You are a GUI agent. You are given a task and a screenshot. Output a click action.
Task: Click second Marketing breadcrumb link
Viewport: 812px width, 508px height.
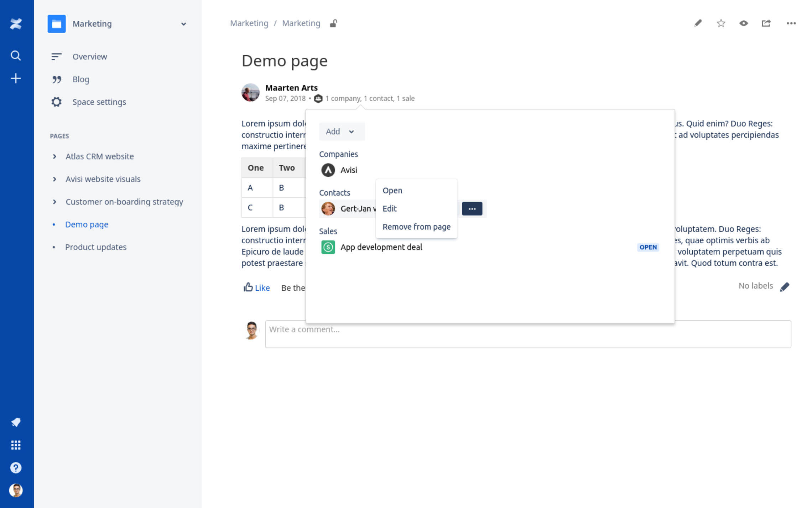[x=301, y=23]
